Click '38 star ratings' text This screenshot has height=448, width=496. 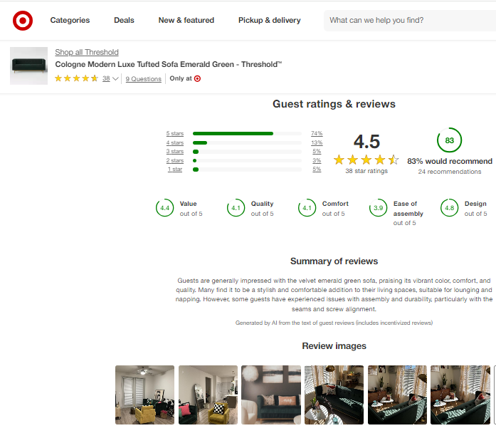366,171
